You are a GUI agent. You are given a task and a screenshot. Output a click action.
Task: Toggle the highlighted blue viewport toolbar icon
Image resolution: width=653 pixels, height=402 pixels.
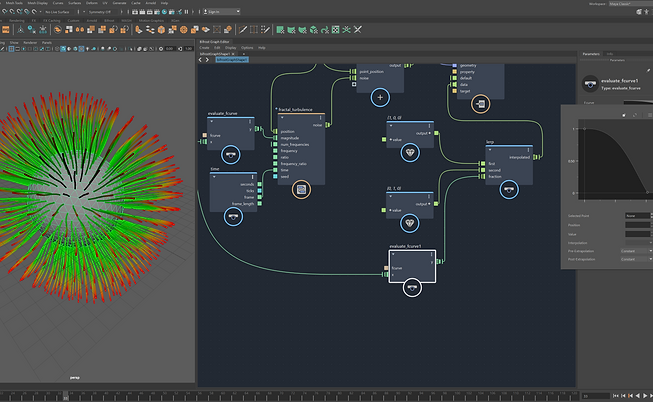(x=63, y=49)
